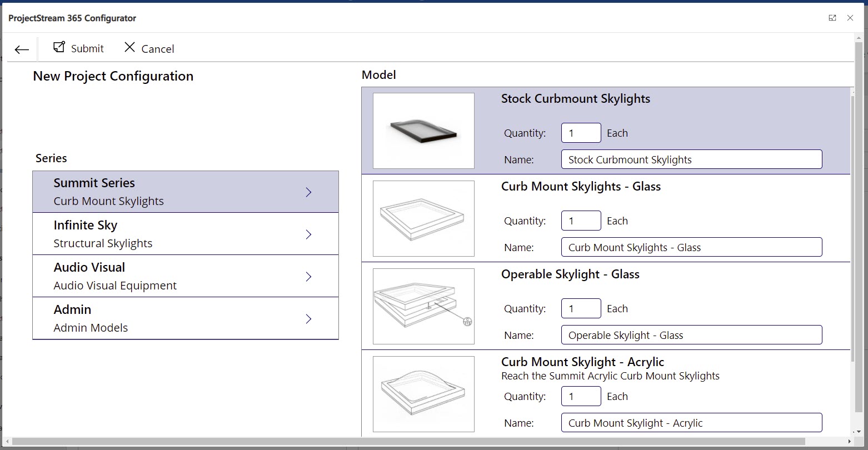Focus Quantity field for Curb Mount Skylight - Acrylic
868x450 pixels.
(x=581, y=396)
